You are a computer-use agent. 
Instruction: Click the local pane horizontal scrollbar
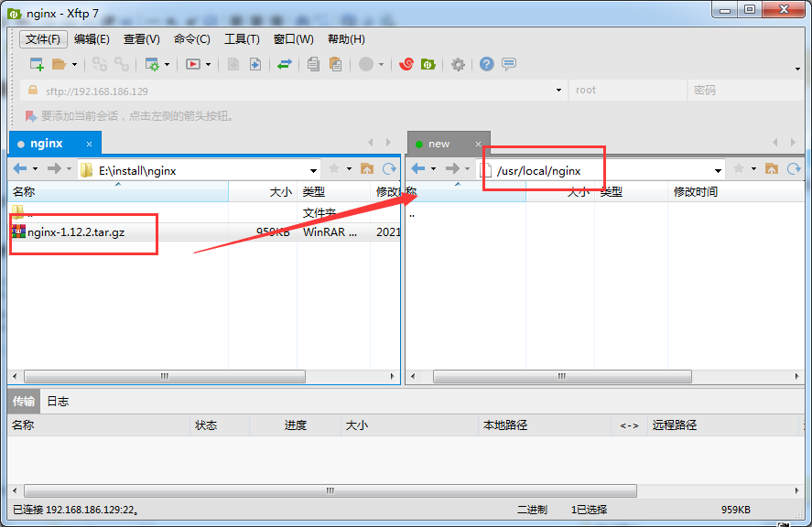[x=165, y=376]
